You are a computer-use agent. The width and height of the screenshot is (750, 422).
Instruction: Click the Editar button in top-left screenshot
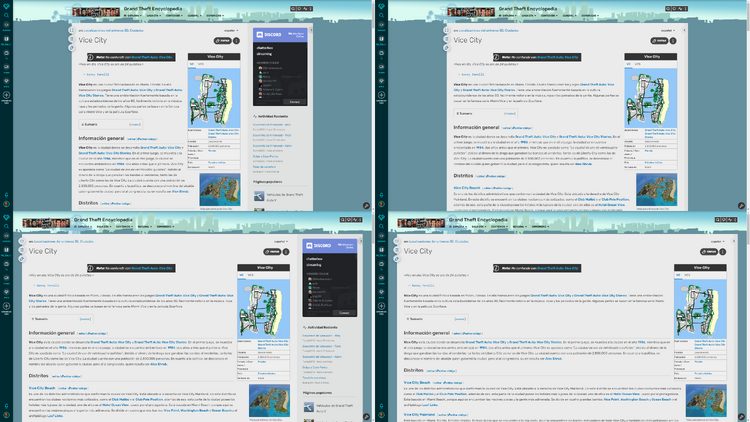click(222, 41)
